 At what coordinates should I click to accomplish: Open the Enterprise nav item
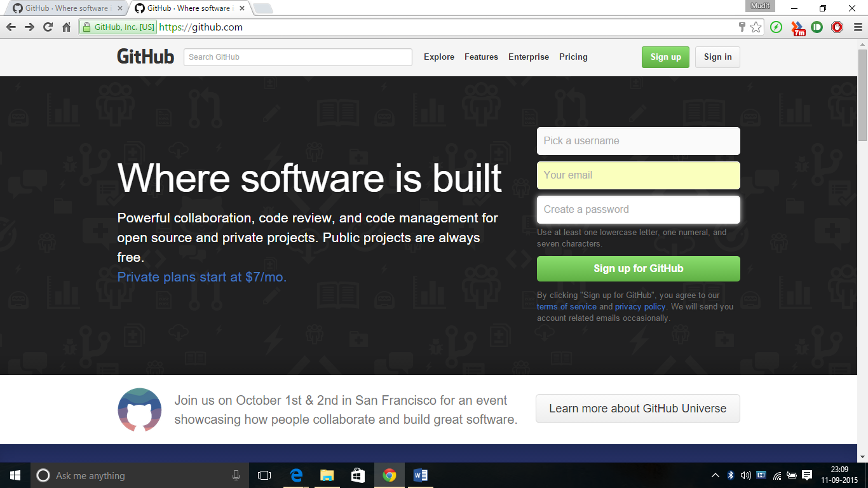(529, 57)
